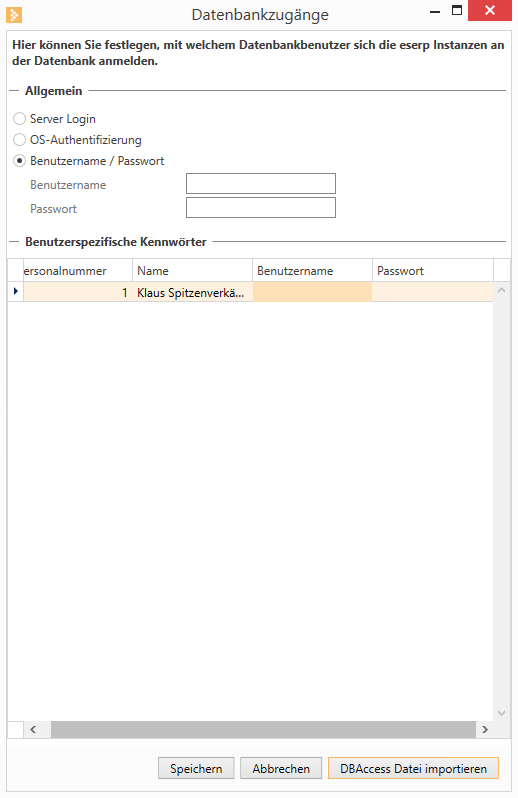Click the Personalnummer column header
Viewport: 518px width, 798px height.
(x=78, y=271)
